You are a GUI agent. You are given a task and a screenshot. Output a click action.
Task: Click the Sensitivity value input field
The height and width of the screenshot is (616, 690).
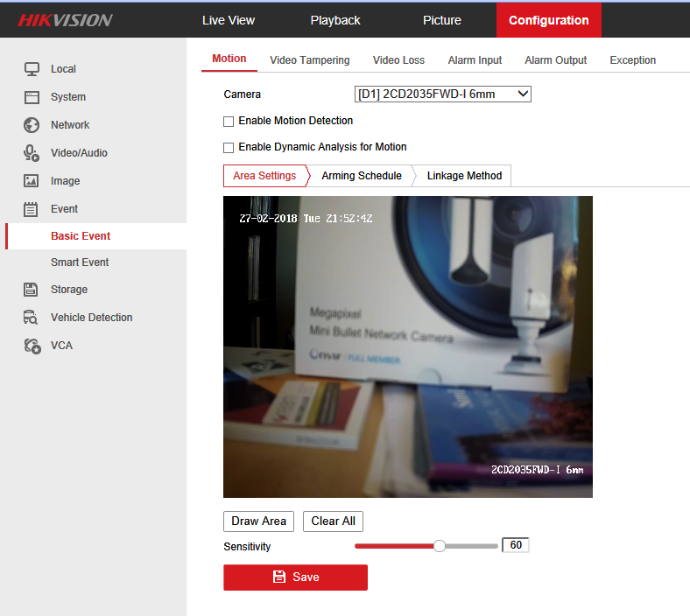point(516,545)
